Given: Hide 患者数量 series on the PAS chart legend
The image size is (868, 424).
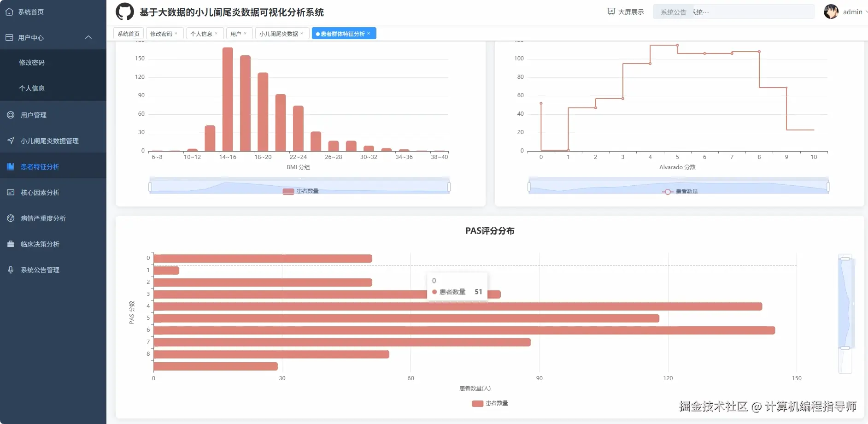Looking at the screenshot, I should 489,403.
